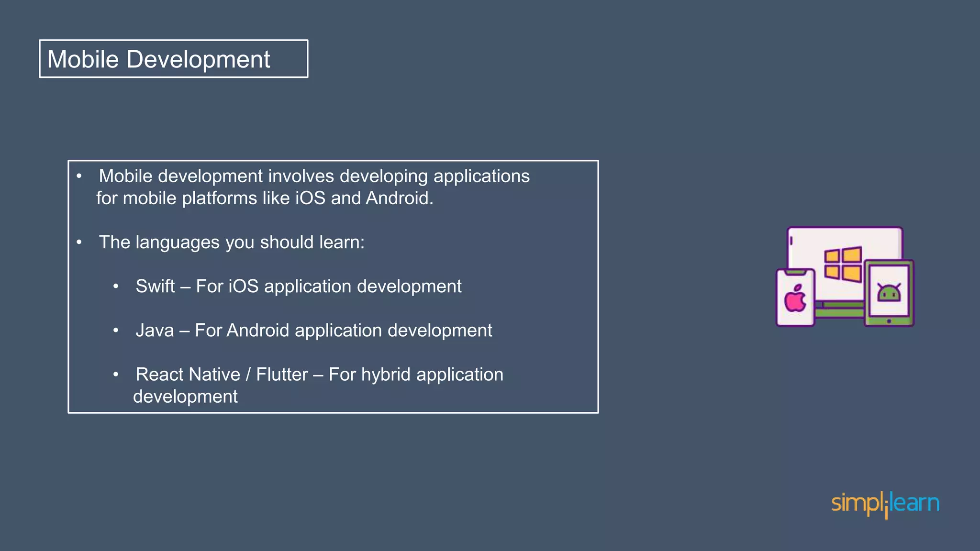Click the text "The languages you should learn:"

point(232,242)
